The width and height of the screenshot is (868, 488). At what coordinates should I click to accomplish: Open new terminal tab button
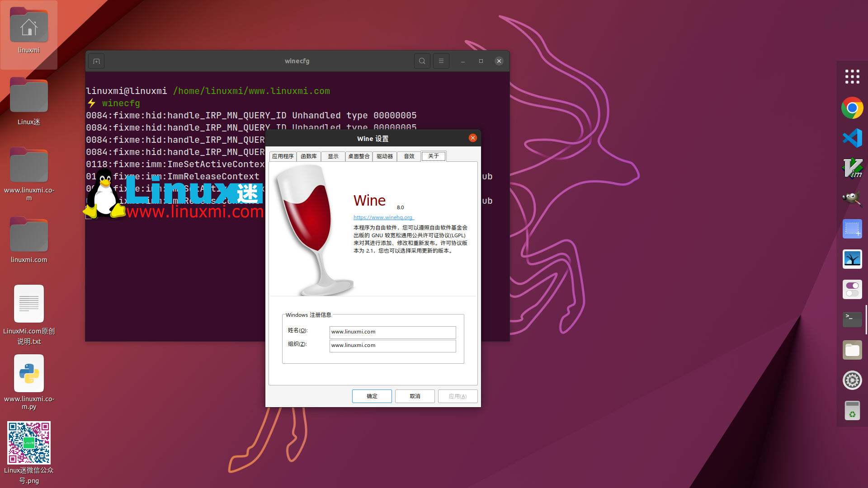pyautogui.click(x=96, y=61)
